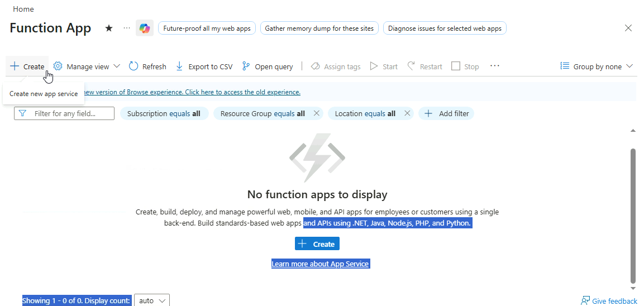Open the Copilot icon in the header
Image resolution: width=644 pixels, height=306 pixels.
tap(145, 28)
